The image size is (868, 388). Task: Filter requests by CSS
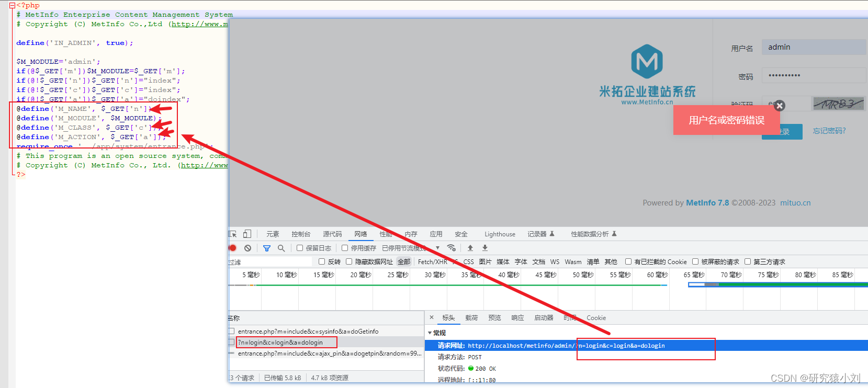point(469,262)
